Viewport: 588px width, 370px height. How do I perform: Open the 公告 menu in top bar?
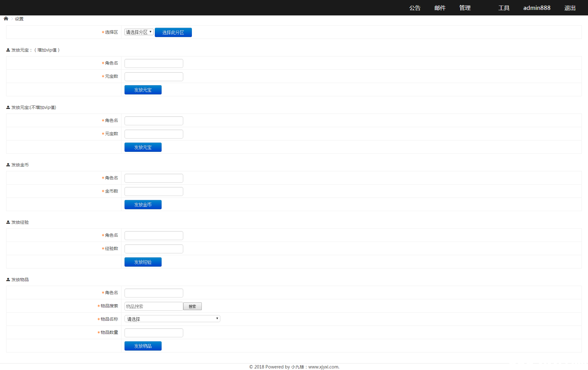pyautogui.click(x=415, y=8)
